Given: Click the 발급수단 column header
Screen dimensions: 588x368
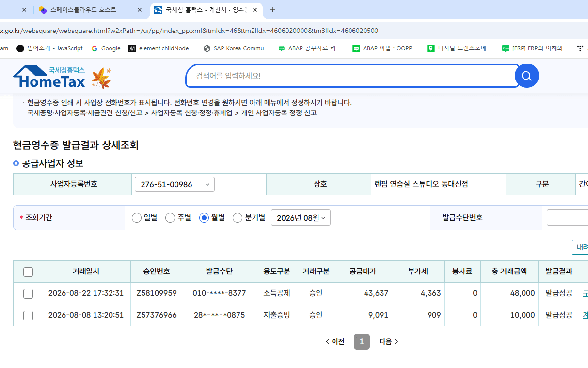Looking at the screenshot, I should pos(219,272).
